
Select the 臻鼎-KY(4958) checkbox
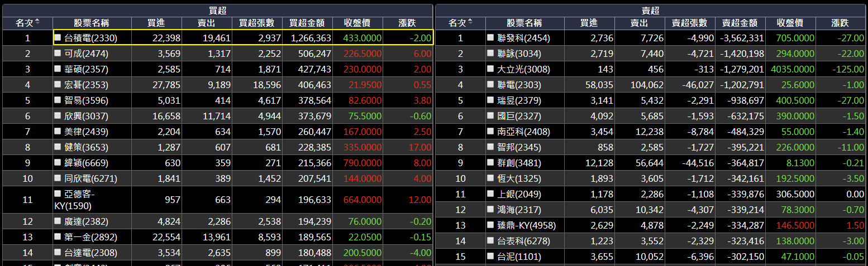pyautogui.click(x=490, y=225)
